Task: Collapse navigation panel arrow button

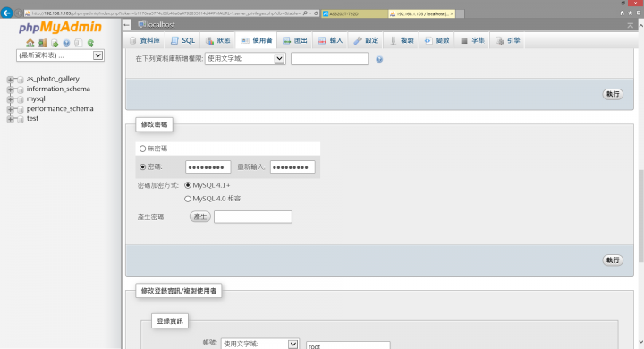Action: [126, 25]
